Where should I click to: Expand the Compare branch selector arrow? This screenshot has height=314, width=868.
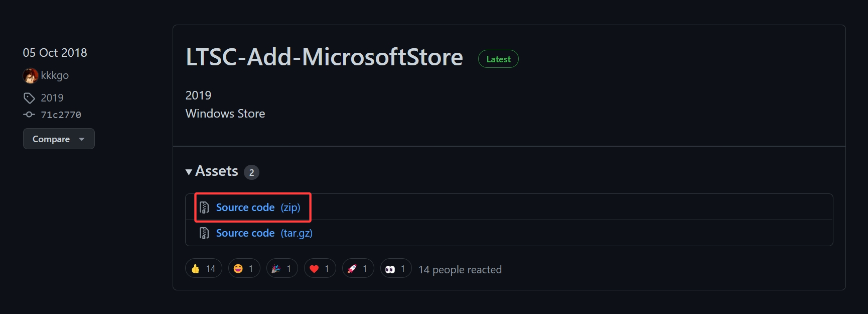(x=82, y=139)
